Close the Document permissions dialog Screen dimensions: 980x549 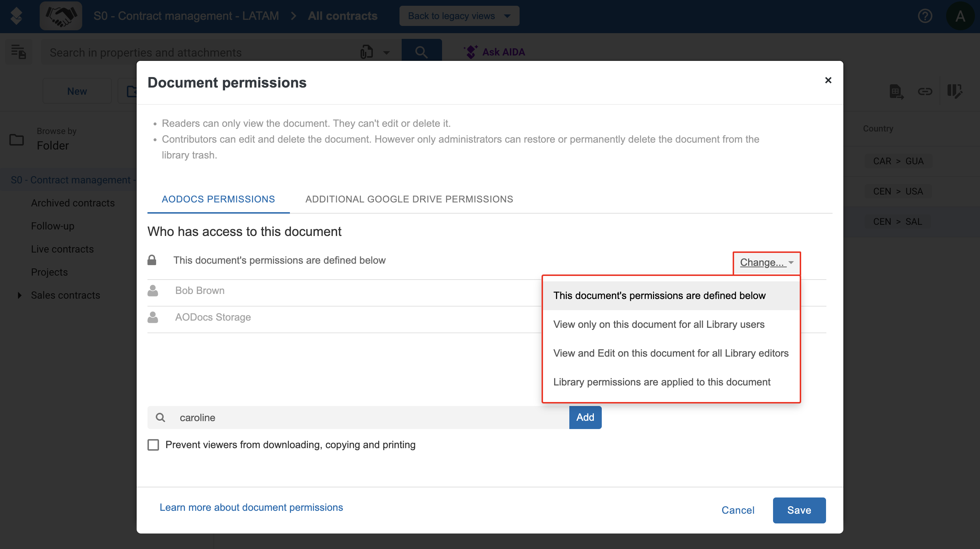(828, 80)
